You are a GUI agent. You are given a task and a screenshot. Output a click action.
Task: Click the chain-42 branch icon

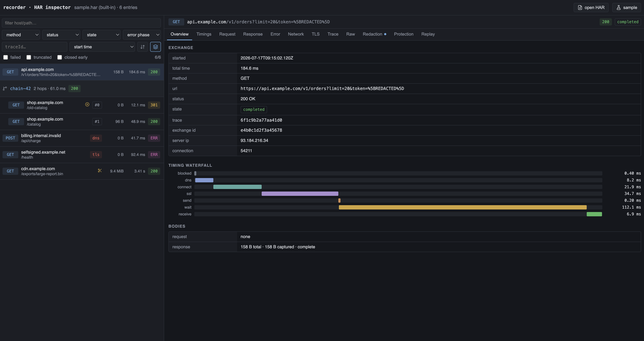(5, 88)
